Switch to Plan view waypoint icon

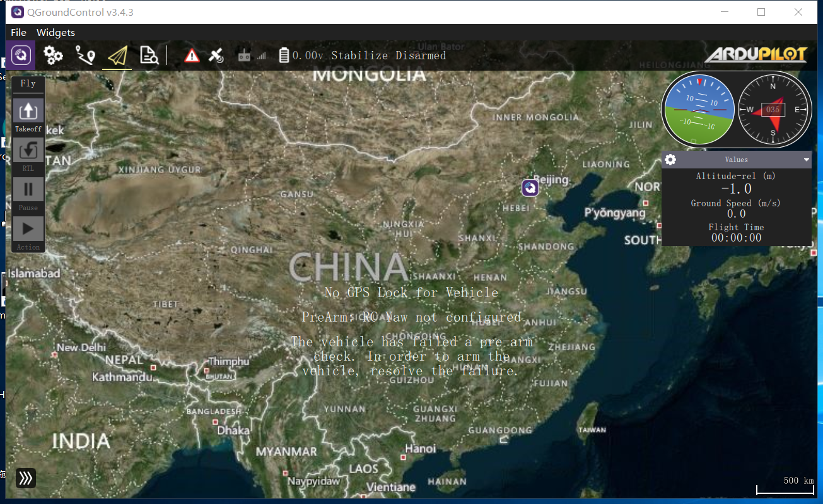pyautogui.click(x=85, y=56)
